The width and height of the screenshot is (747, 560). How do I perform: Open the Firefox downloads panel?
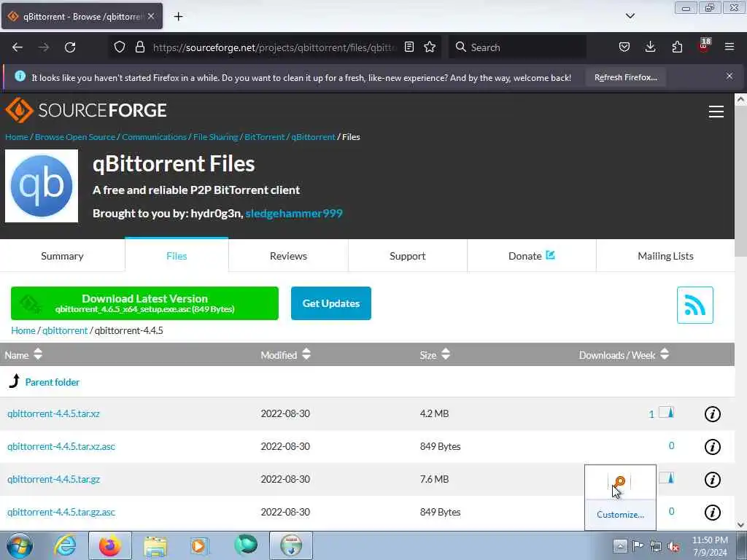click(x=650, y=47)
